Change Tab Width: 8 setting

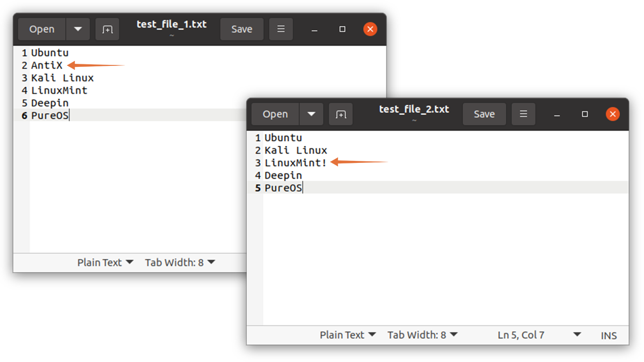(x=422, y=334)
